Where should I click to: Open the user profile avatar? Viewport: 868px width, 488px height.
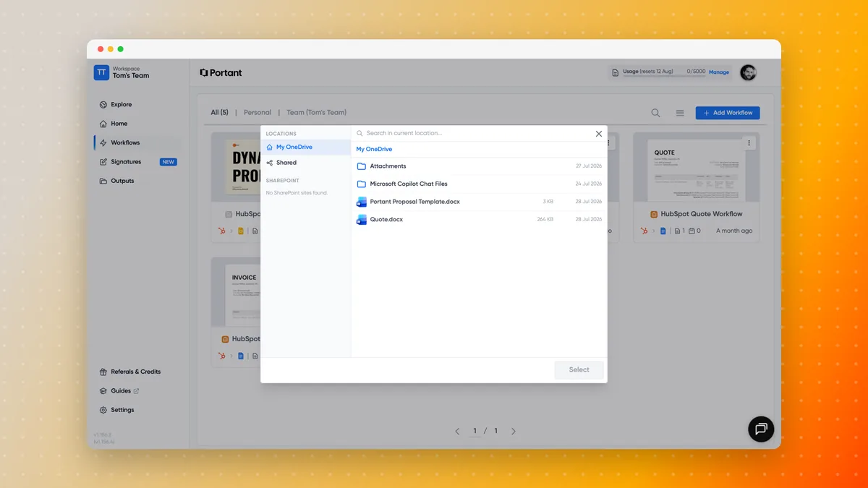(748, 72)
